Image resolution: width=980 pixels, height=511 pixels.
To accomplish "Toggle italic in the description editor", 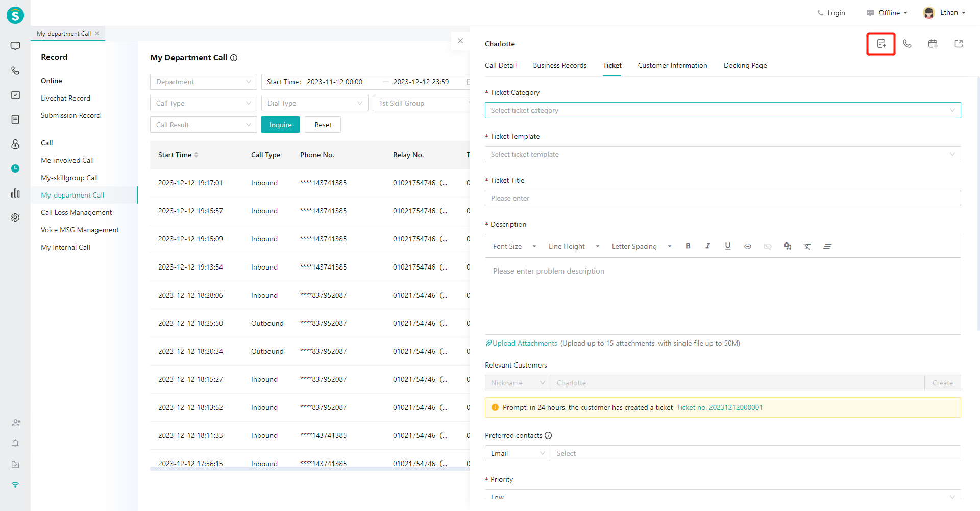I will 707,246.
